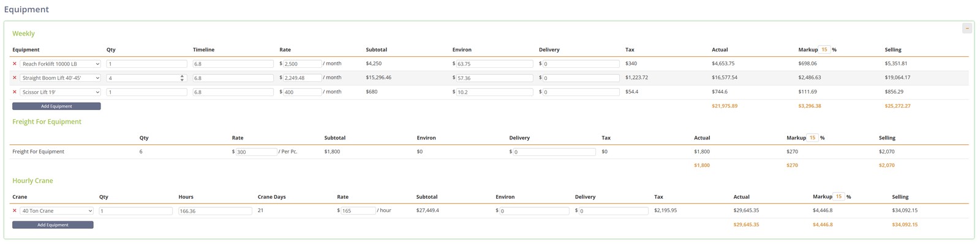Collapse the Equipment panel with minus button
The width and height of the screenshot is (980, 244).
pyautogui.click(x=967, y=28)
